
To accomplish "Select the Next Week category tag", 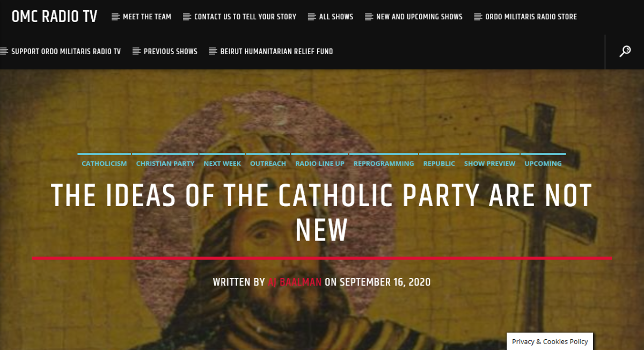I will pyautogui.click(x=222, y=163).
